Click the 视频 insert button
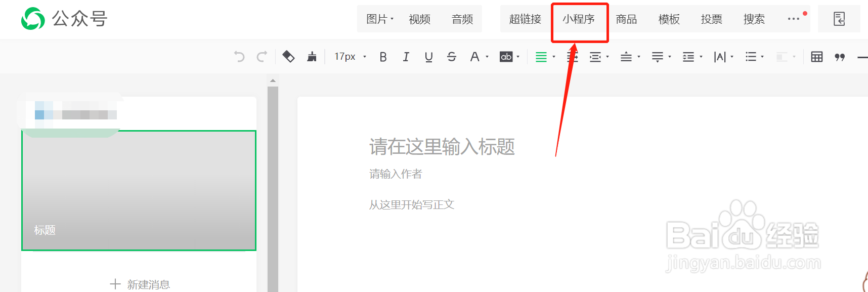 tap(419, 19)
